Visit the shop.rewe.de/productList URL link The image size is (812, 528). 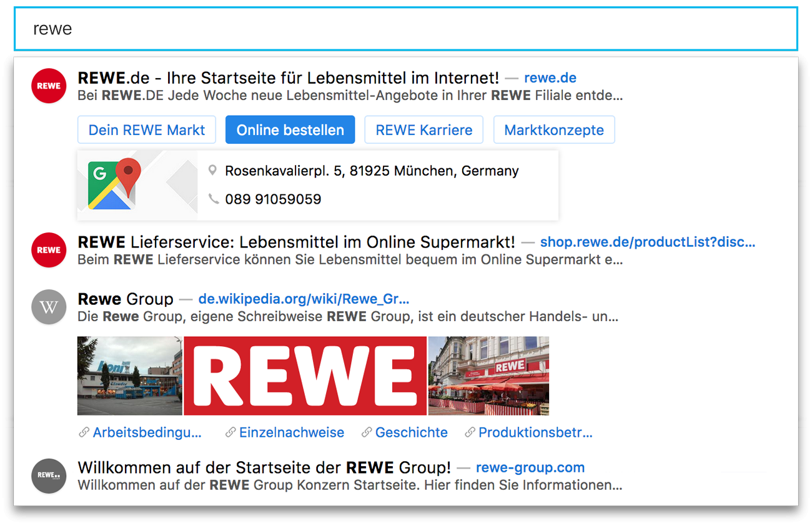(648, 242)
